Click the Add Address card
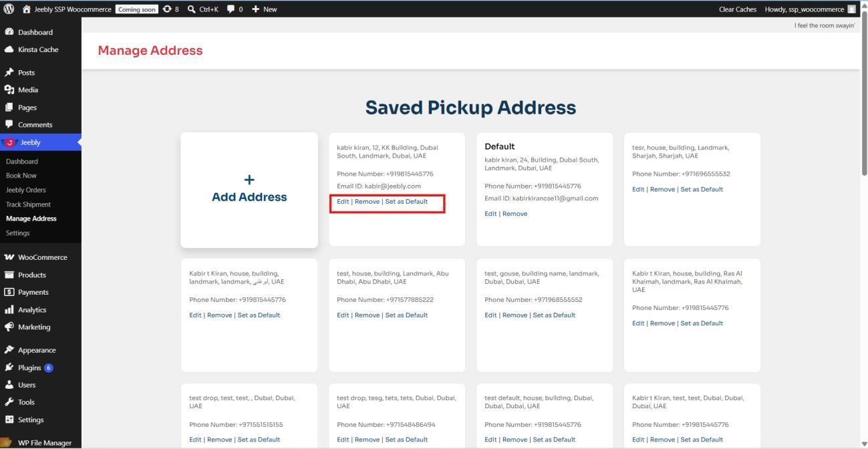 pos(249,190)
